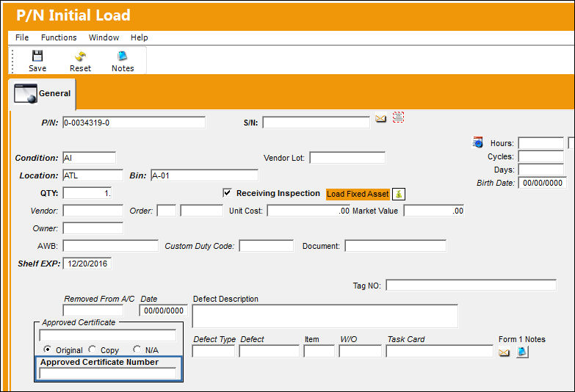Select the N/A radio button

coord(137,349)
